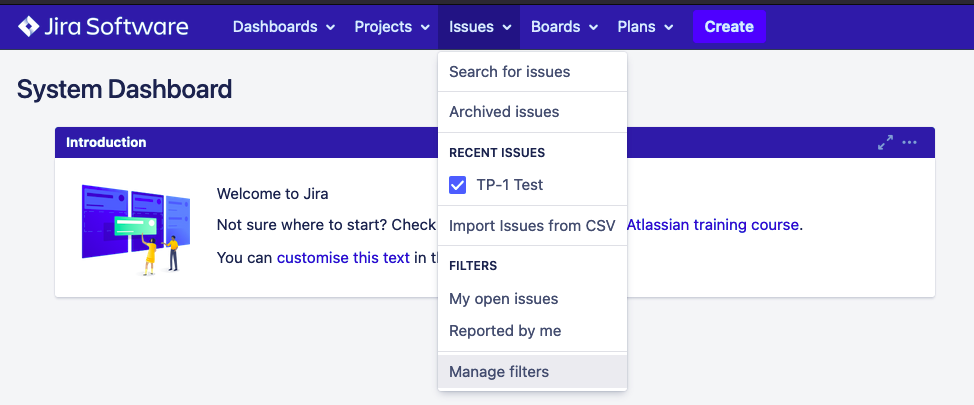The height and width of the screenshot is (405, 974).
Task: Open the Plans dropdown menu
Action: point(645,27)
